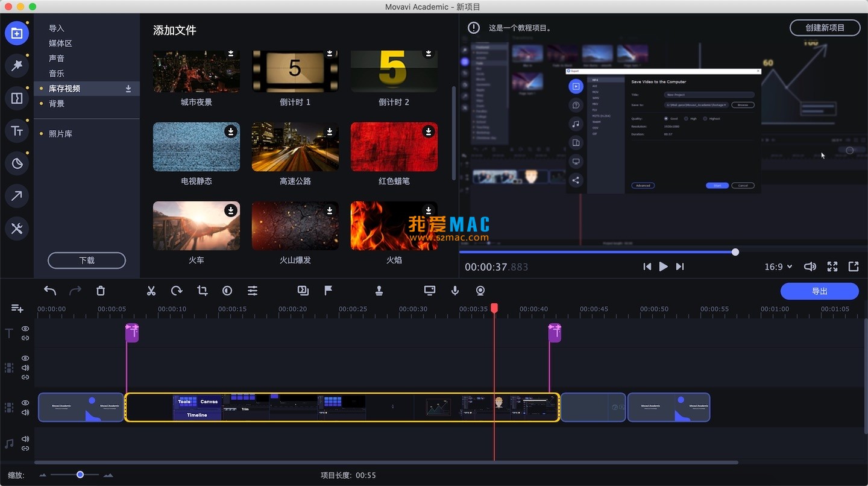Adjust the timeline zoom slider handle

point(80,475)
